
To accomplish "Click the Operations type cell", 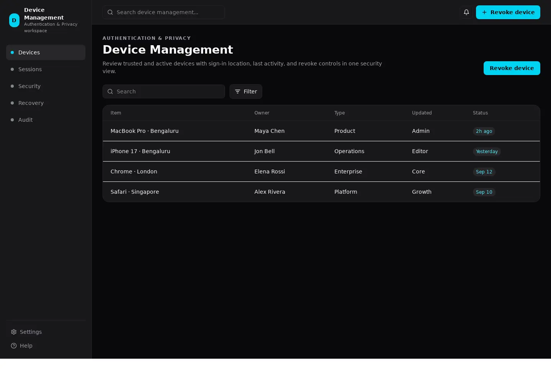I will point(349,151).
